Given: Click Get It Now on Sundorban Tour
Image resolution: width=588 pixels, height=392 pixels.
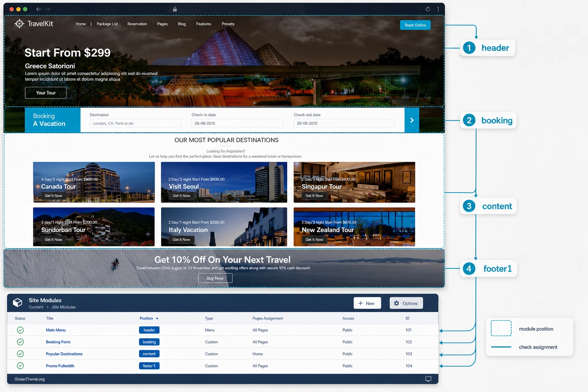Looking at the screenshot, I should point(53,240).
